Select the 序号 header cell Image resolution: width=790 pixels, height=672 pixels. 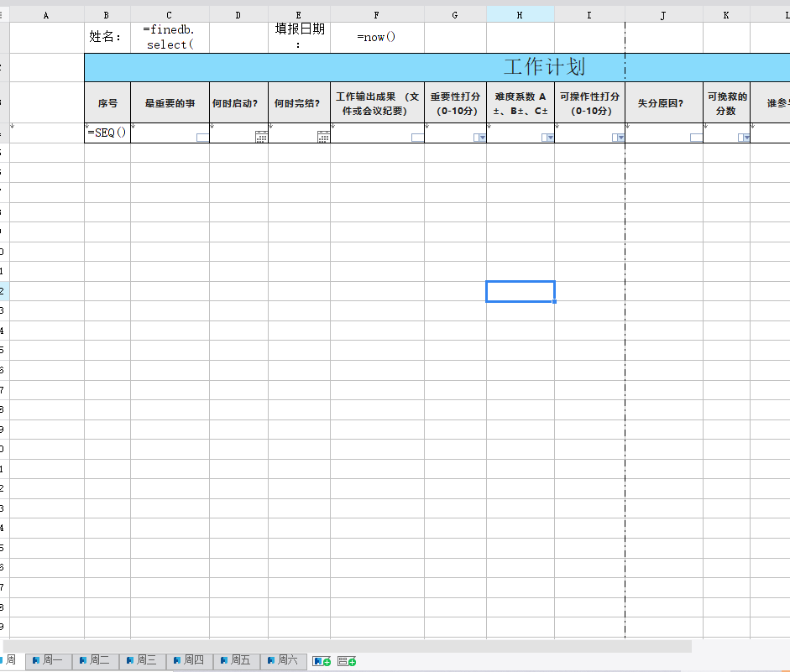pos(107,102)
